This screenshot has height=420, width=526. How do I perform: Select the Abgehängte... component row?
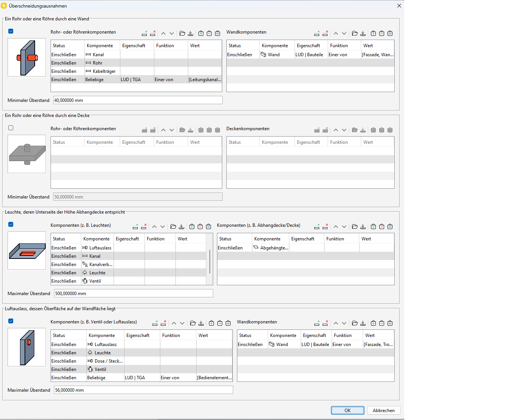(306, 248)
